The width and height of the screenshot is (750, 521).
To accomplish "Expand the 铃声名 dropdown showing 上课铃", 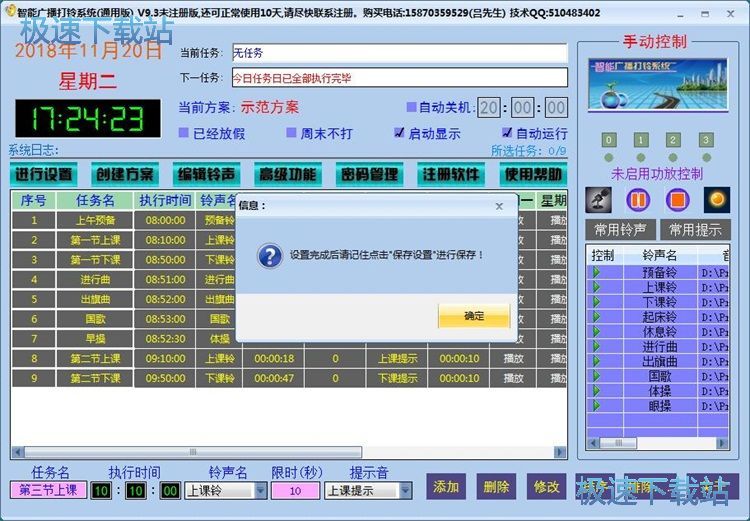I will (260, 491).
